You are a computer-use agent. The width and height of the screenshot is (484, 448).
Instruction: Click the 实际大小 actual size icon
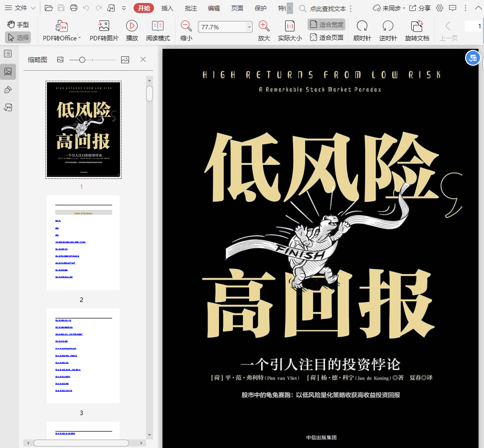pyautogui.click(x=290, y=26)
